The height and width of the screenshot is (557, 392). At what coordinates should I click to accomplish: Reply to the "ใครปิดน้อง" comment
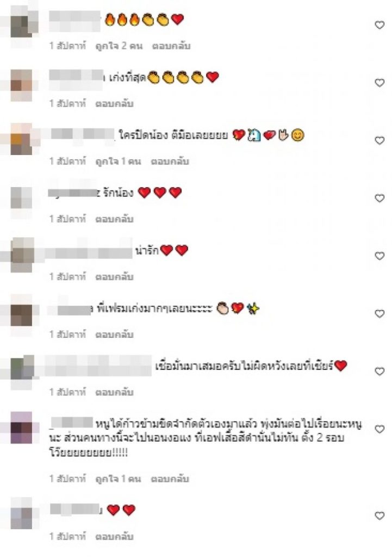click(170, 161)
